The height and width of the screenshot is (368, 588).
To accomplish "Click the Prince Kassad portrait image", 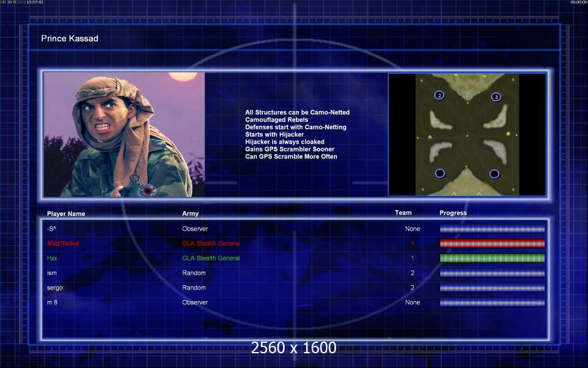I will pyautogui.click(x=124, y=134).
